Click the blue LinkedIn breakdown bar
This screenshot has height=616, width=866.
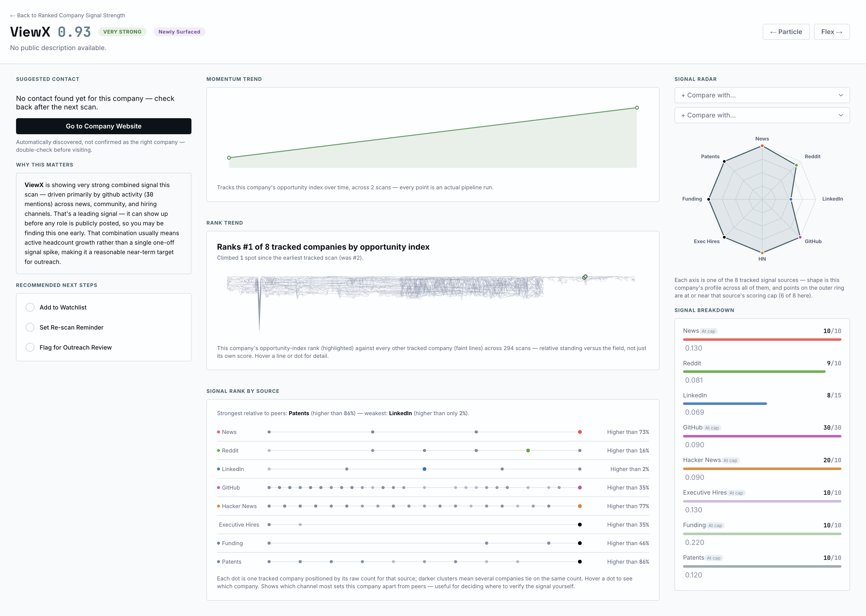click(x=725, y=404)
